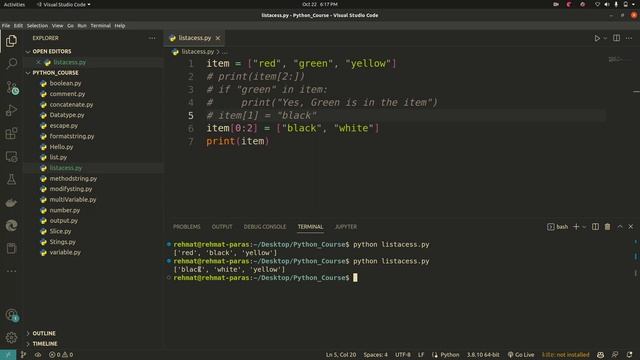
Task: Open the Selection menu
Action: (x=37, y=26)
